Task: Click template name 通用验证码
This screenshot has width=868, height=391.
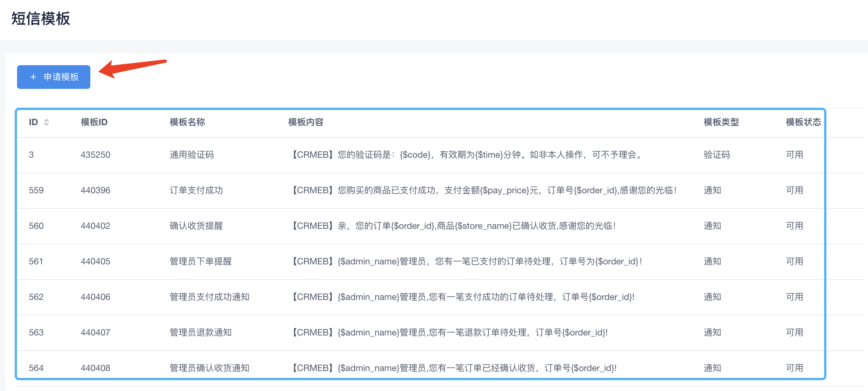Action: (x=192, y=155)
